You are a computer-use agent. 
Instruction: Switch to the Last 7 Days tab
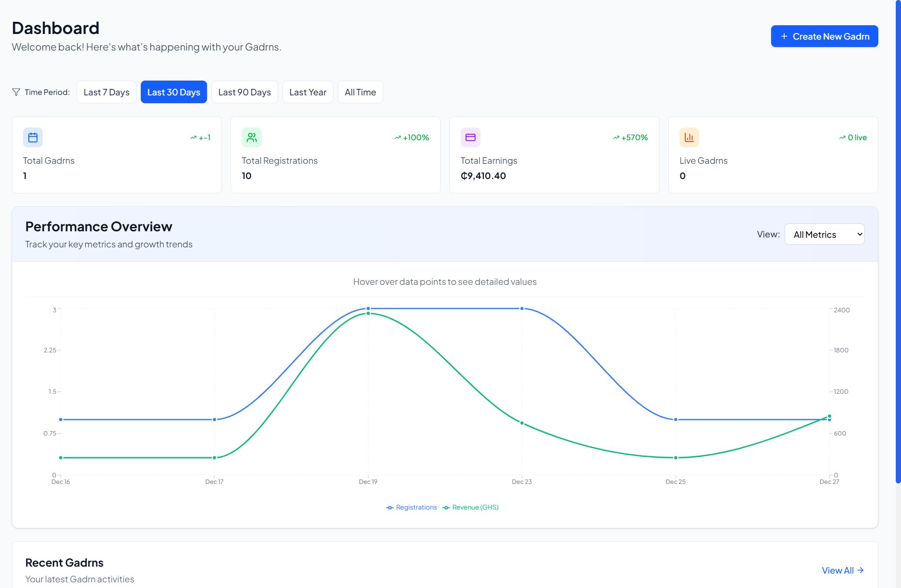pos(106,92)
